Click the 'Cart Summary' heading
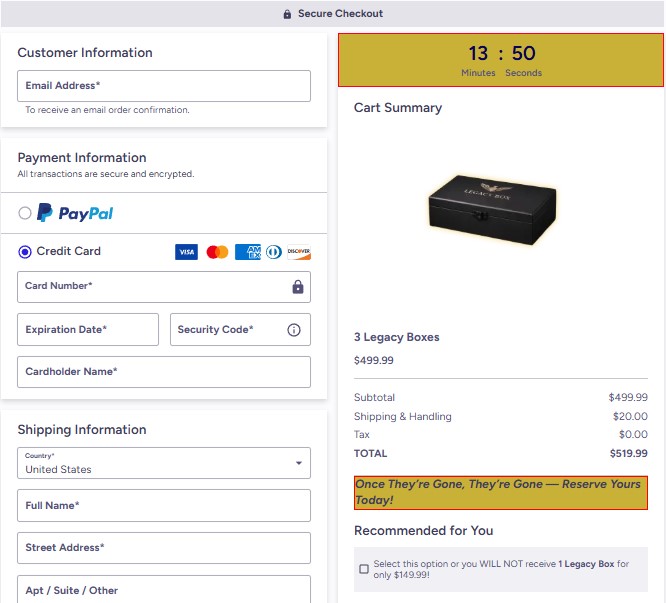Viewport: 666px width, 603px height. 398,108
